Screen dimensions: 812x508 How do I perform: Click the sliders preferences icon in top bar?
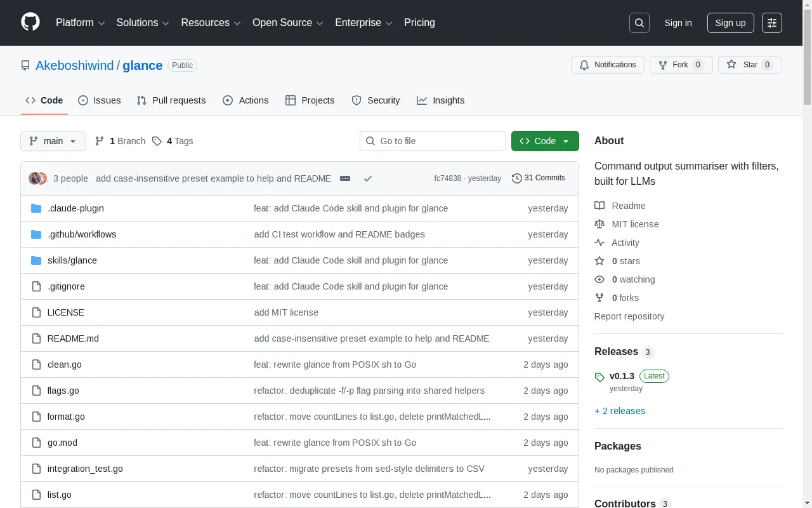(x=771, y=23)
